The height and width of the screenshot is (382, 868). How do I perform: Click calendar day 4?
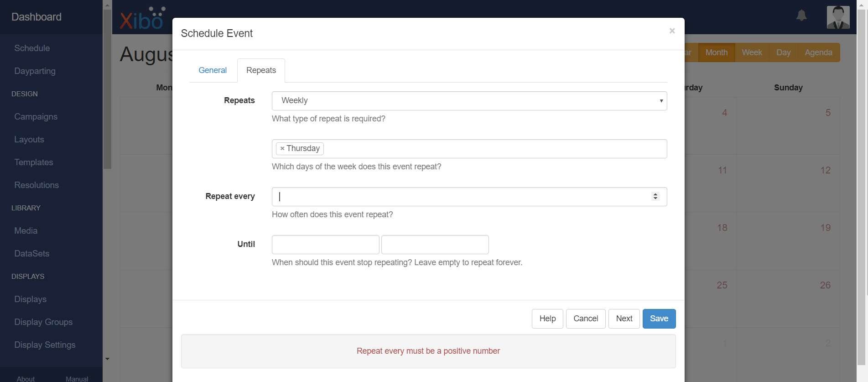[724, 113]
